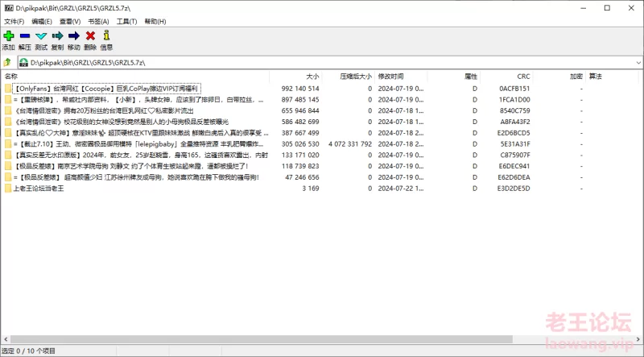644x357 pixels.
Task: Click the yellow 信息 (Info) icon
Action: (x=106, y=35)
